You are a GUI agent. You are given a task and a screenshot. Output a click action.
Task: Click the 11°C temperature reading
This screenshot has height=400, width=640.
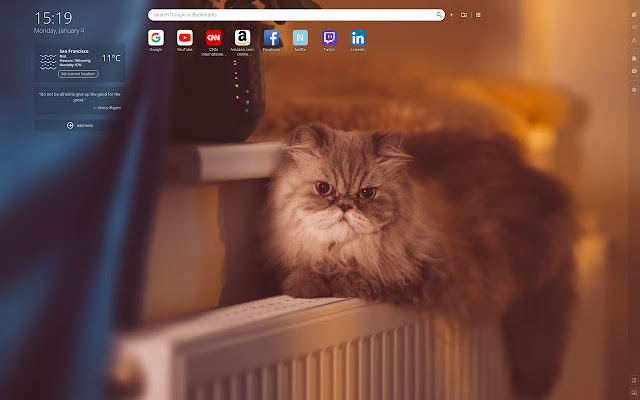111,58
